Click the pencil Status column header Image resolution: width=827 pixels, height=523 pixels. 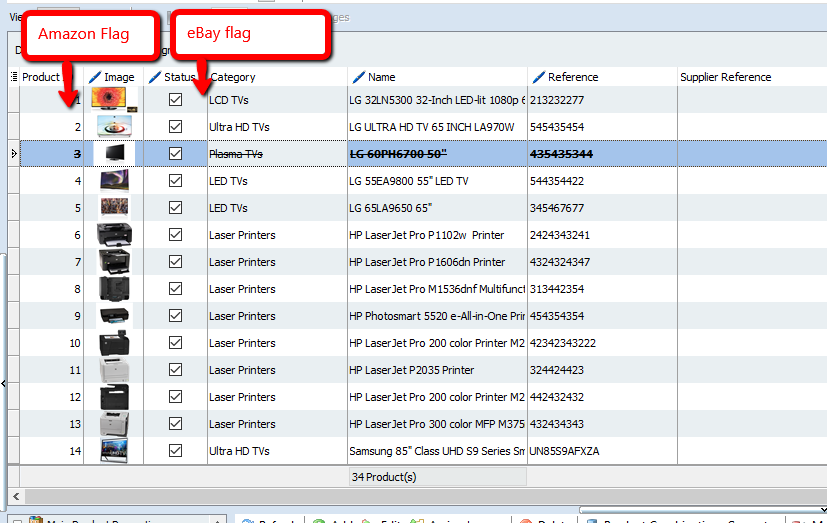click(175, 77)
